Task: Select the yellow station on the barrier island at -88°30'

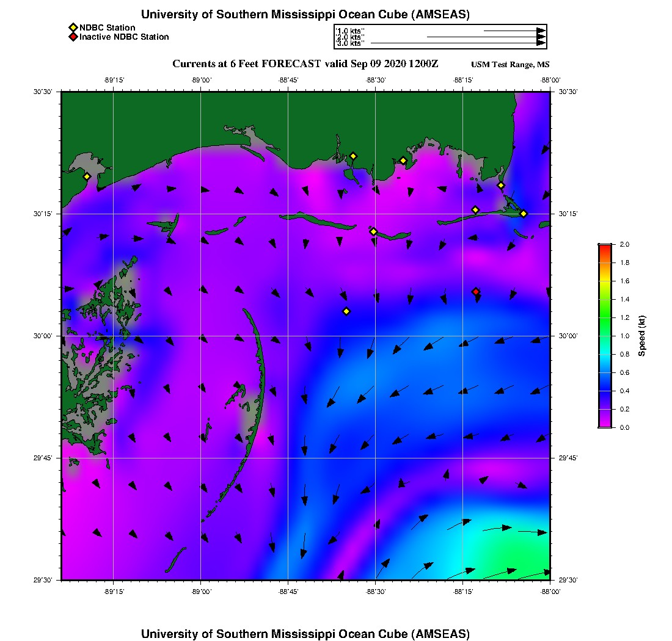Action: [373, 231]
